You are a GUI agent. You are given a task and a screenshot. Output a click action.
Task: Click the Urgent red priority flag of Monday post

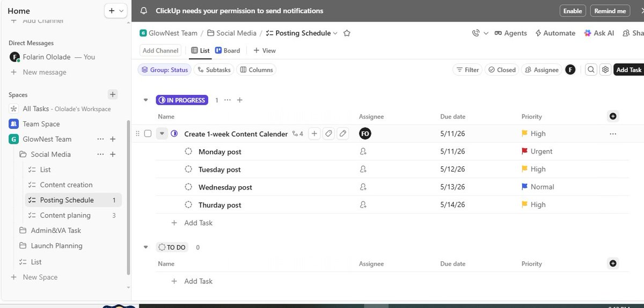[525, 152]
